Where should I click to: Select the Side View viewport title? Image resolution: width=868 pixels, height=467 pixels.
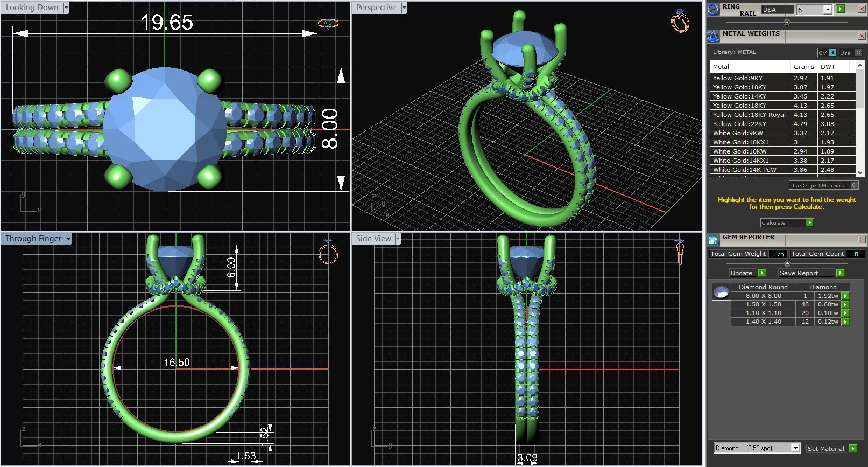pos(373,239)
